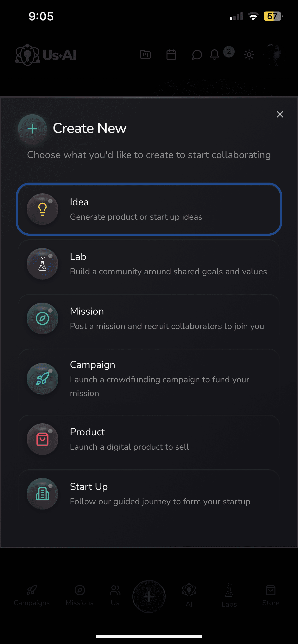The image size is (298, 644).
Task: Select the Campaign rocket icon
Action: [42, 379]
